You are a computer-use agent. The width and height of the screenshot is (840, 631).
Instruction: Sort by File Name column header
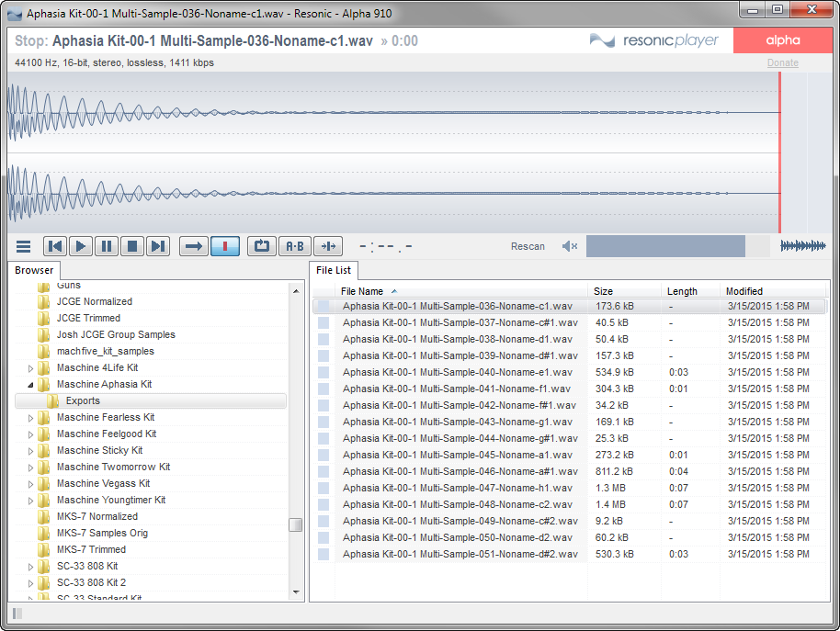pyautogui.click(x=460, y=291)
